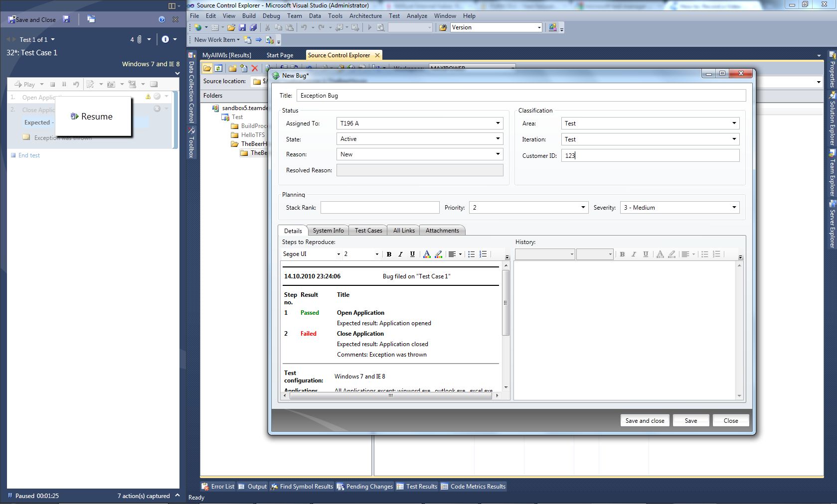The width and height of the screenshot is (837, 504).
Task: Click the font color icon in Steps to Reproduce
Action: [x=427, y=254]
